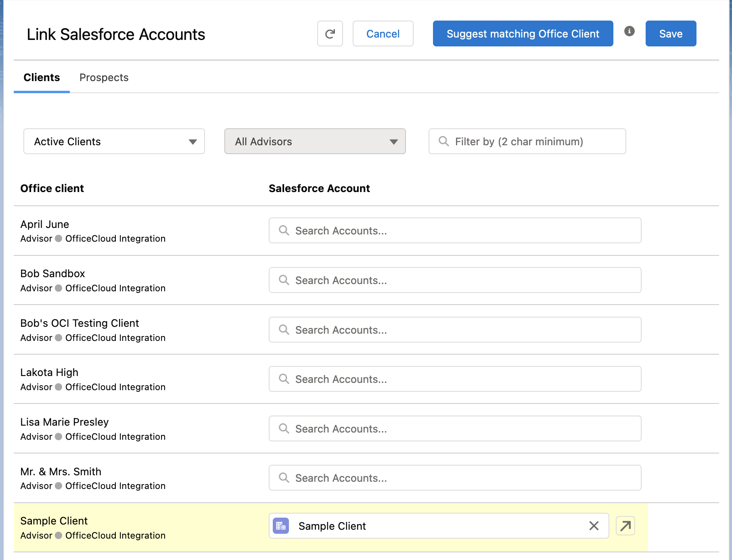
Task: Click Search Accounts field for Bob's OCI Testing Client
Action: (x=455, y=330)
